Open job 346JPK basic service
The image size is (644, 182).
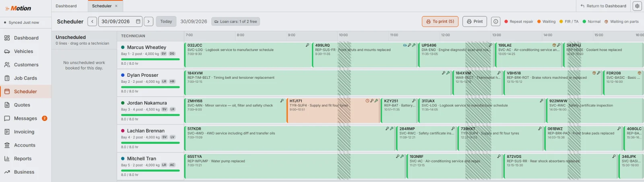pyautogui.click(x=631, y=166)
